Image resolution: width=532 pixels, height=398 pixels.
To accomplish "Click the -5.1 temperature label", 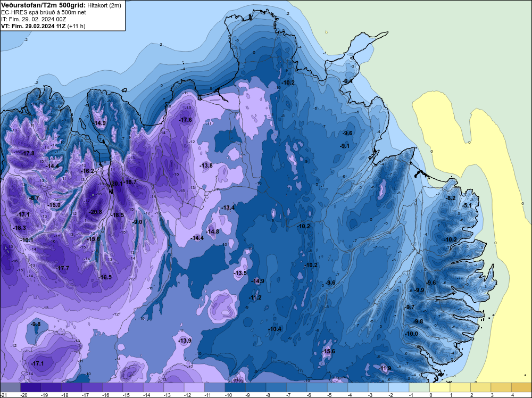I will (467, 205).
